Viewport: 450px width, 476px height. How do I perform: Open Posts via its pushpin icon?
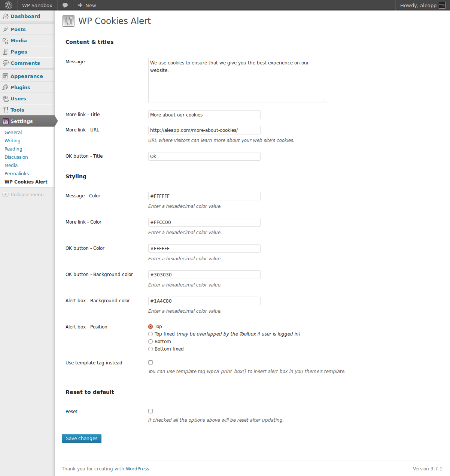pos(6,30)
